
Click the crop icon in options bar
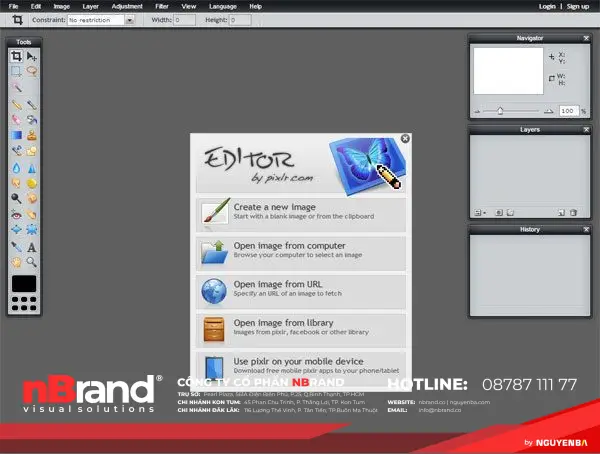pos(17,20)
